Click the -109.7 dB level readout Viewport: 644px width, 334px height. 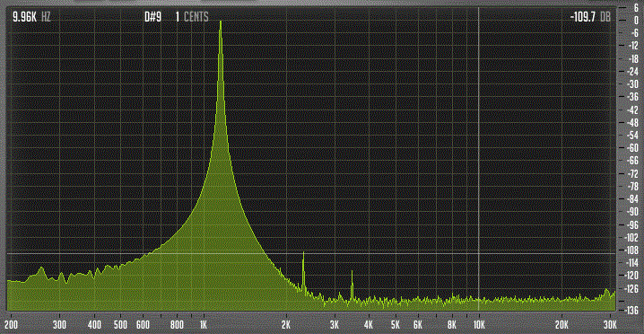click(x=590, y=17)
